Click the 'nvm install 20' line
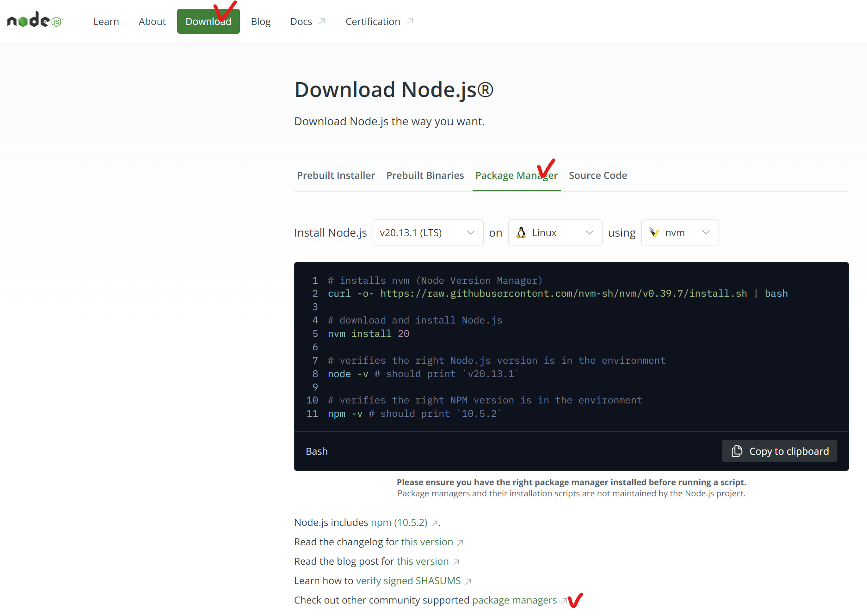The height and width of the screenshot is (616, 867). pos(369,334)
